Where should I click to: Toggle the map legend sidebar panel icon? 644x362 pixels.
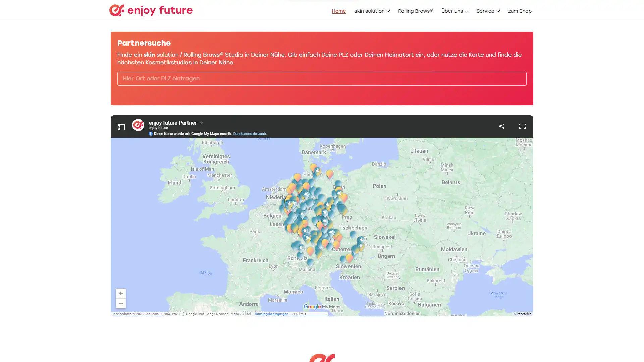121,127
